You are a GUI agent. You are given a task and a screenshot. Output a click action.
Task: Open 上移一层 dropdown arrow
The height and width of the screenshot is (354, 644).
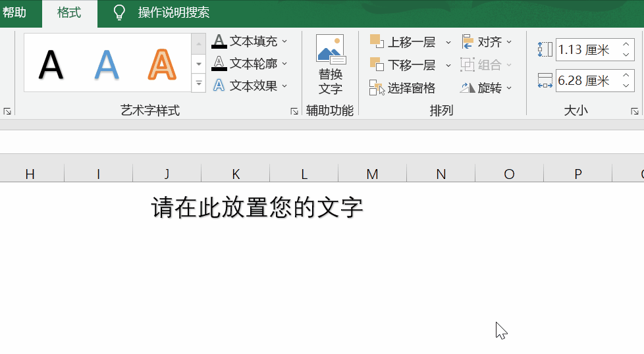pos(448,42)
